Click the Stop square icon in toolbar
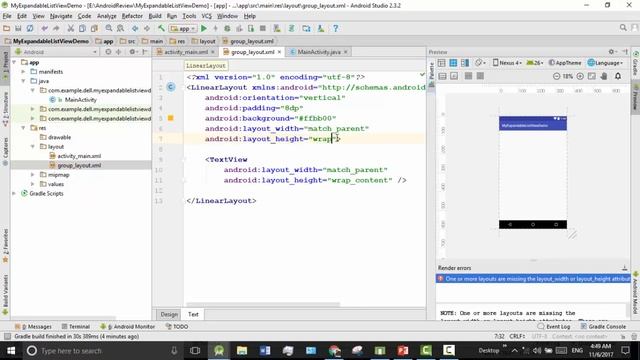Image resolution: width=640 pixels, height=360 pixels. coord(263,29)
